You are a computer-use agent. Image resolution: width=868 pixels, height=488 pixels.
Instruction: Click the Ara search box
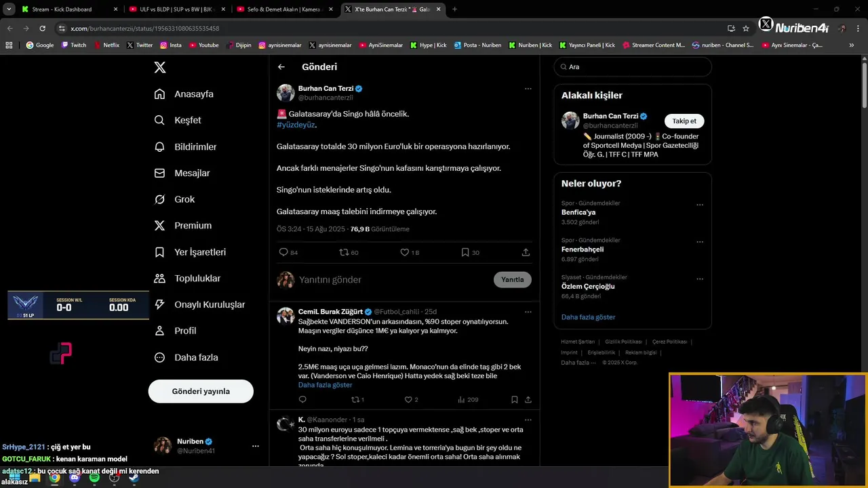(x=633, y=67)
